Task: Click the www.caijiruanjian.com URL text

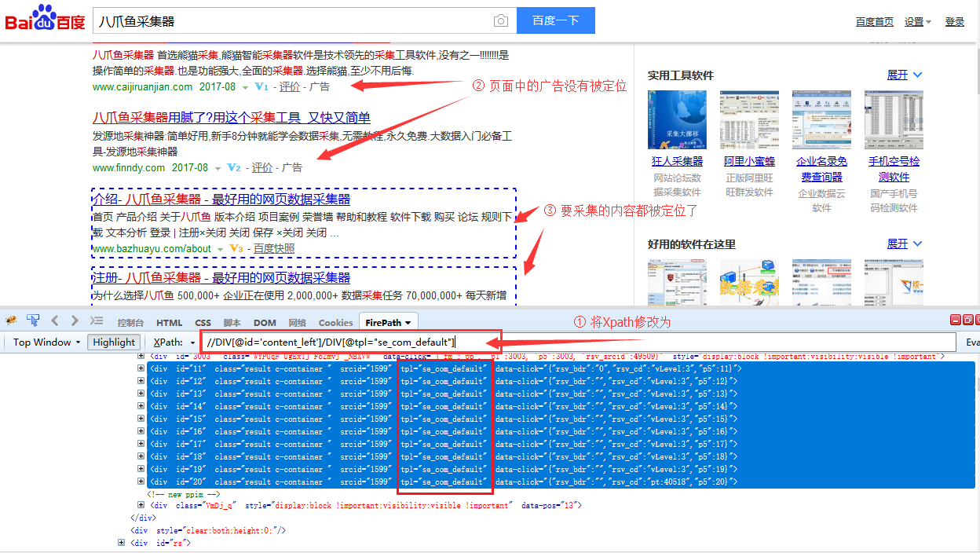Action: coord(142,86)
